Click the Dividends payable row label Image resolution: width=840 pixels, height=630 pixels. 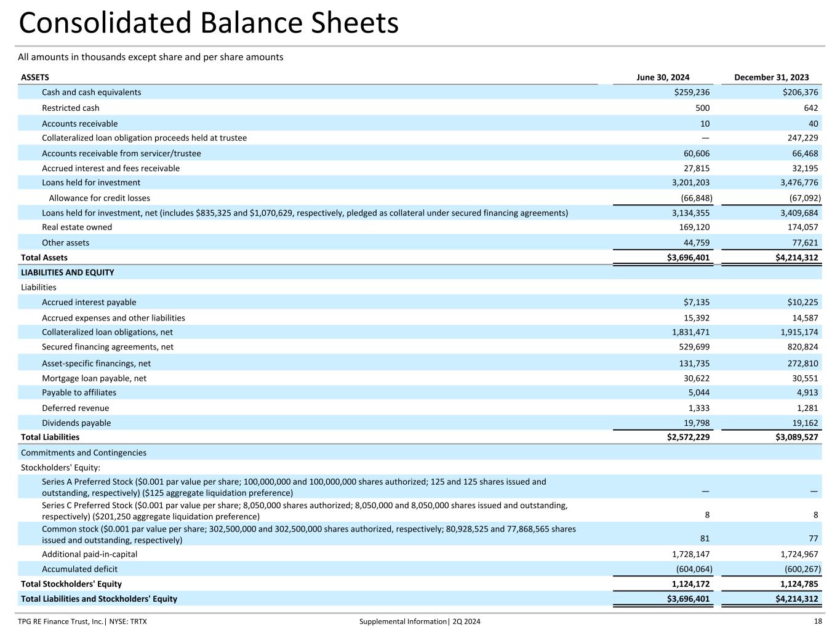pos(76,423)
